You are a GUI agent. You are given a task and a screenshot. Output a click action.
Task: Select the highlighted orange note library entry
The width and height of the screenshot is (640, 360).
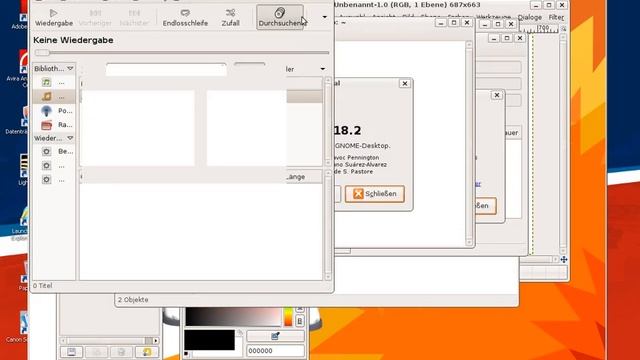53,96
